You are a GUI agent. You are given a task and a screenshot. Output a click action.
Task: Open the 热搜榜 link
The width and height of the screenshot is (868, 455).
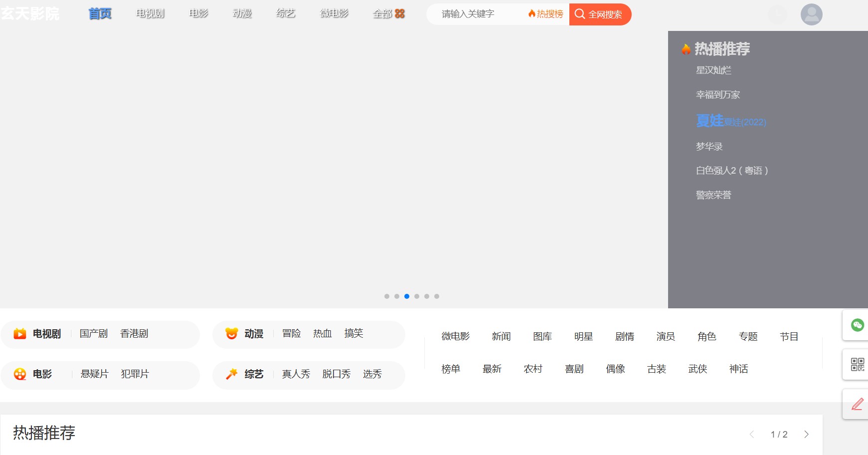coord(546,14)
